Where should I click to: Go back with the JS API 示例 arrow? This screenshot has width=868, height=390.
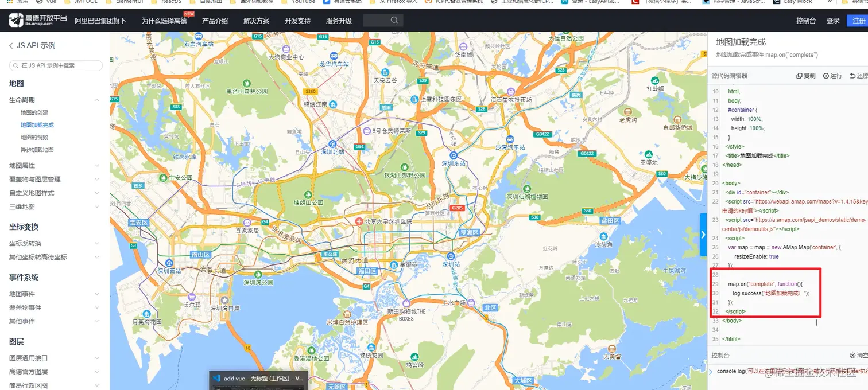(11, 46)
